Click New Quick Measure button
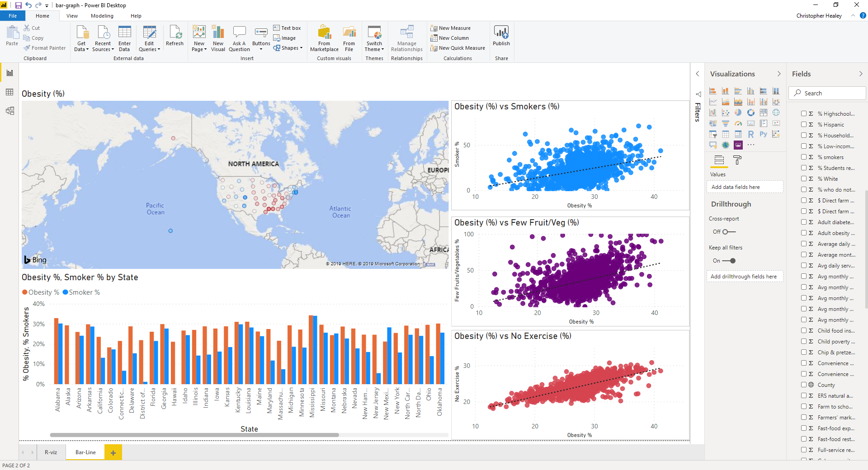This screenshot has width=868, height=470. pos(458,48)
